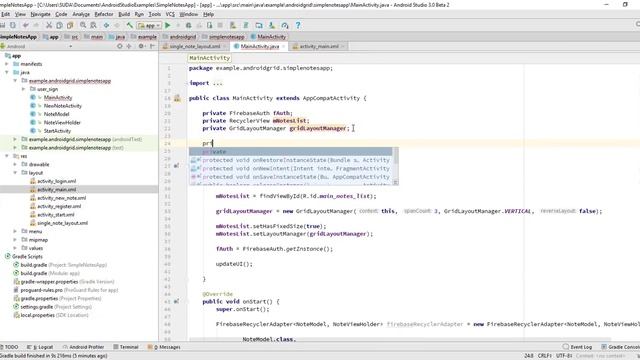Open the Gradle Console
640x360 pixels.
tap(620, 347)
